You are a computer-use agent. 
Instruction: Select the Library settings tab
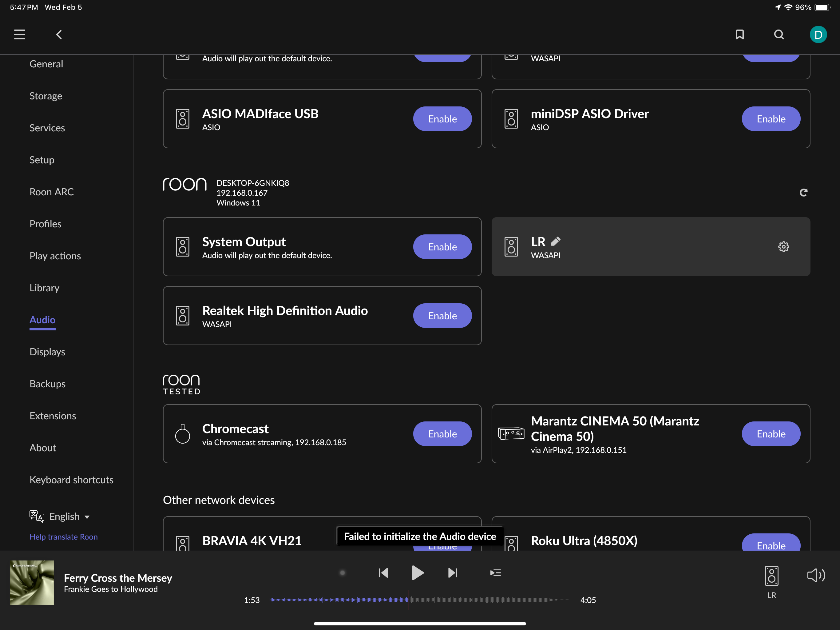tap(45, 288)
